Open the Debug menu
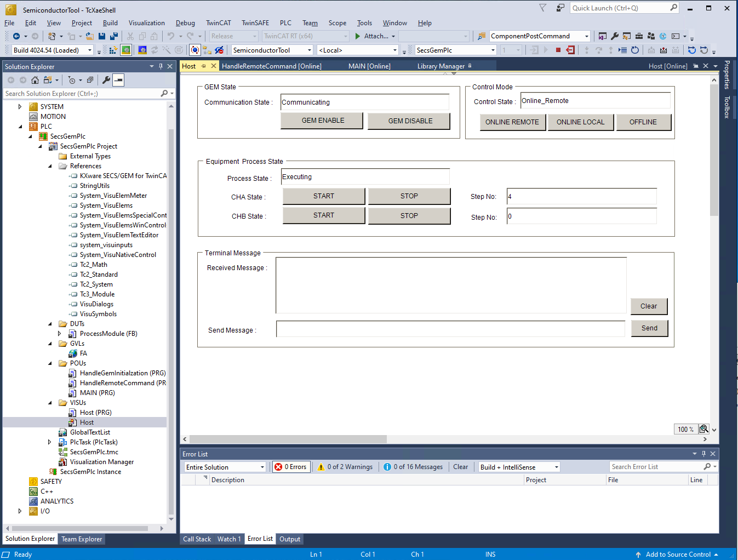The width and height of the screenshot is (738, 560). point(185,23)
